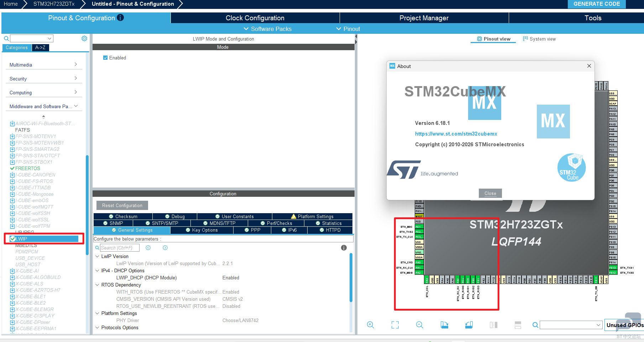Click the download icon beside I-CUBE-CANOPEN
This screenshot has height=342, width=644.
[12, 175]
